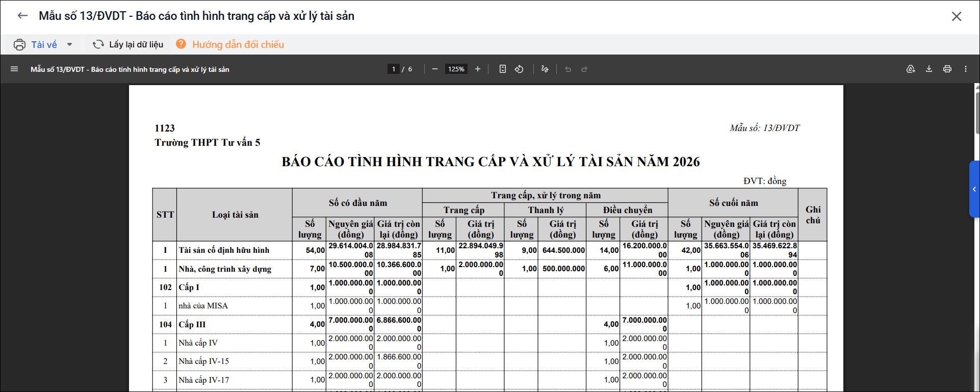This screenshot has height=392, width=980.
Task: Click the Cấp III row label
Action: (x=192, y=324)
